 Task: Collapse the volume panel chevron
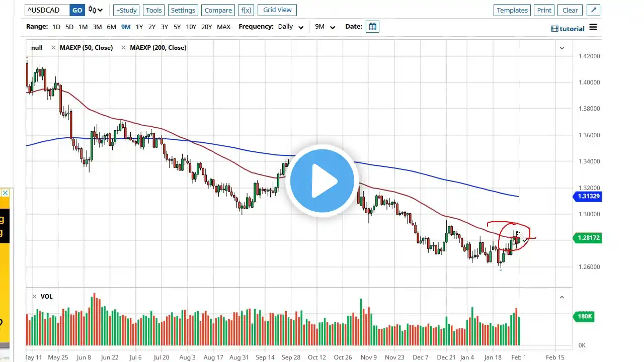pyautogui.click(x=562, y=297)
